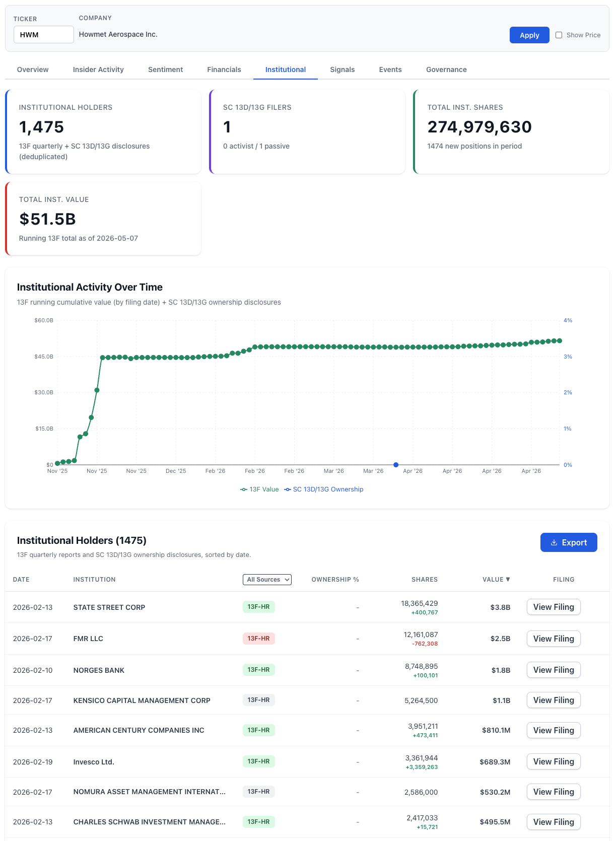The width and height of the screenshot is (616, 841).
Task: Click the $530.2M value cell
Action: tap(495, 792)
